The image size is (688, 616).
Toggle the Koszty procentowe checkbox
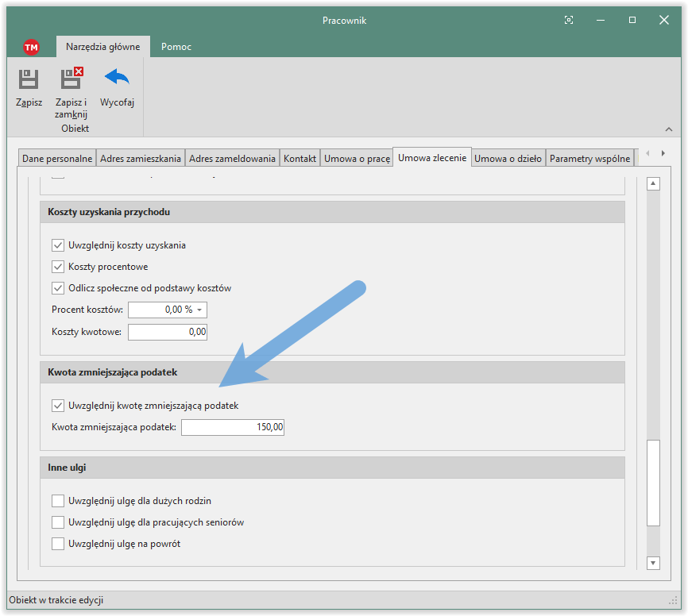58,267
